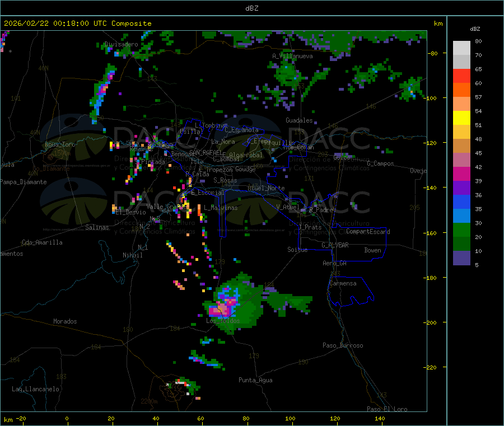Click the Los_Toldos label

(x=223, y=321)
